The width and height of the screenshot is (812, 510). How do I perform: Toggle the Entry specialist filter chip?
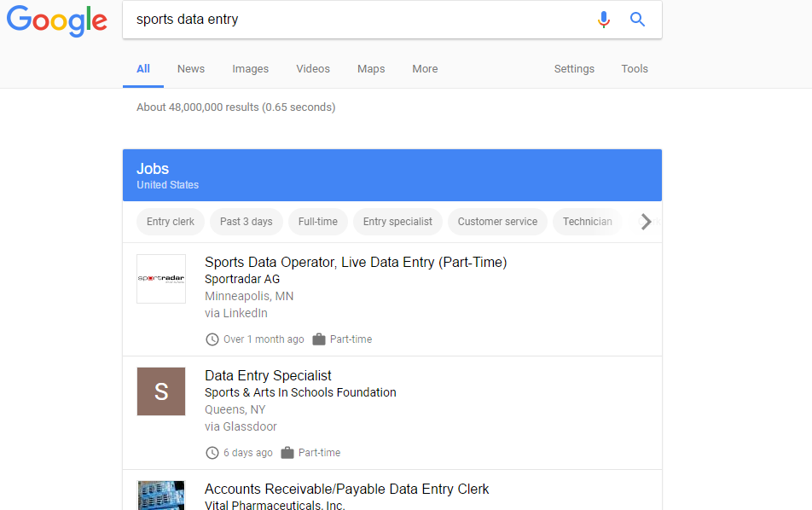(397, 222)
